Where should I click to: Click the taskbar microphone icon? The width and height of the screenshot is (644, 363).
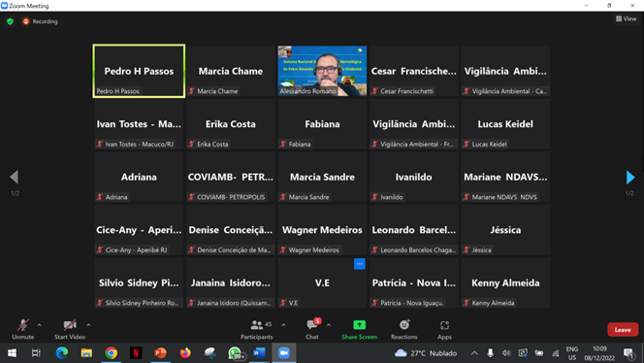click(490, 353)
